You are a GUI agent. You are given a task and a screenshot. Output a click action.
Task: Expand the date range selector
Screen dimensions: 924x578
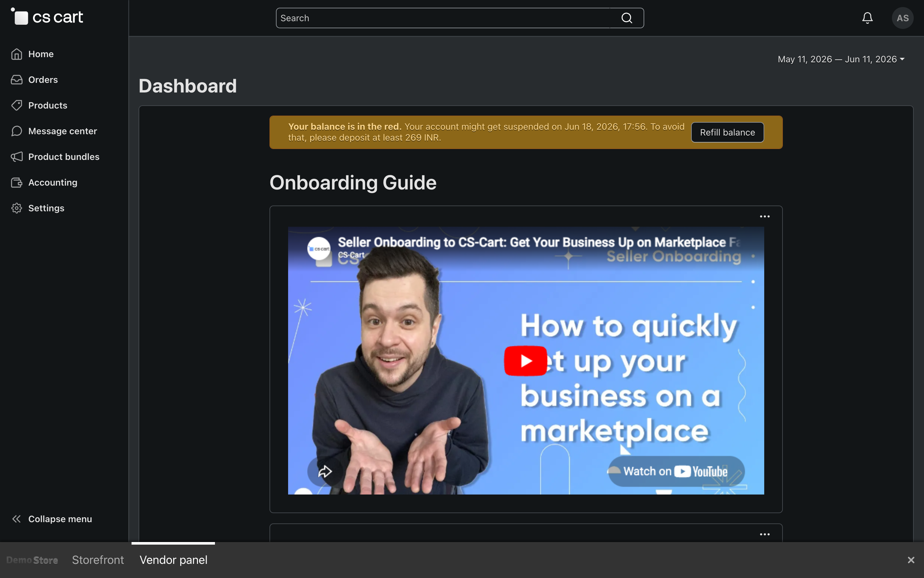coord(841,59)
